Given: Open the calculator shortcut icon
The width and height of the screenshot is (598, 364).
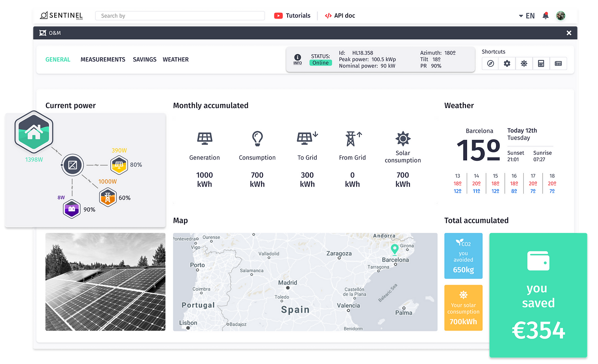Looking at the screenshot, I should (x=541, y=64).
